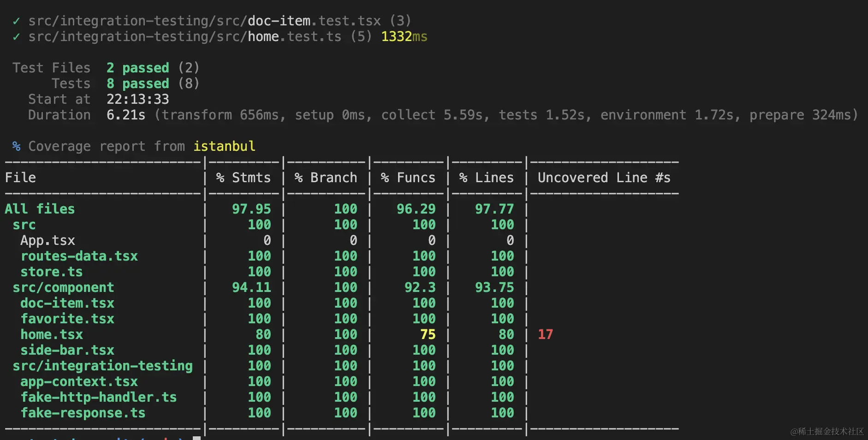This screenshot has height=440, width=868.
Task: Click the src/component folder row label
Action: coord(63,287)
